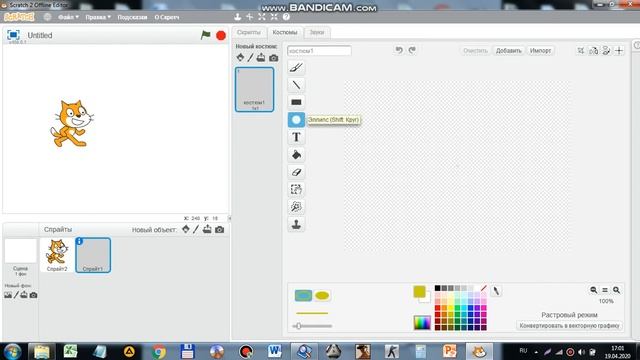Click the costume name input field
This screenshot has height=360, width=640.
(319, 51)
